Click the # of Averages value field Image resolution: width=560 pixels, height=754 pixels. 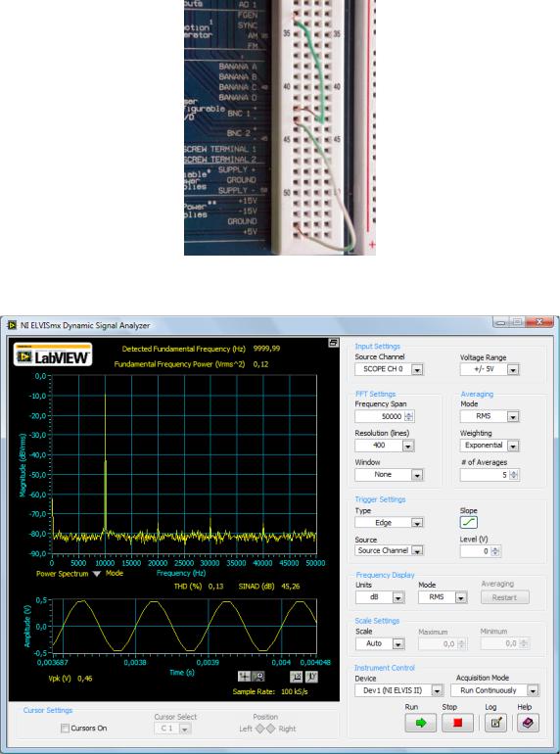point(485,475)
